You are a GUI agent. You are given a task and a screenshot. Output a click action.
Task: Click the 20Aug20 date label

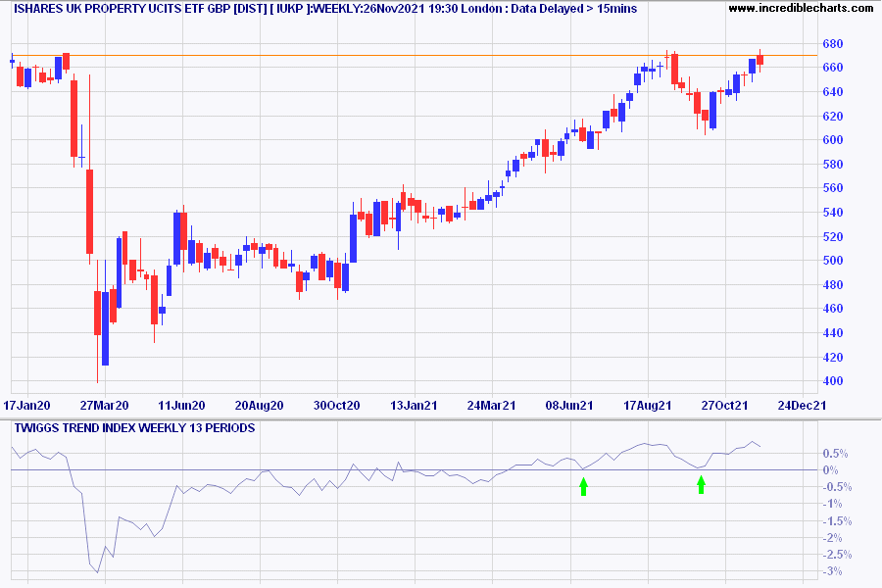(x=260, y=405)
